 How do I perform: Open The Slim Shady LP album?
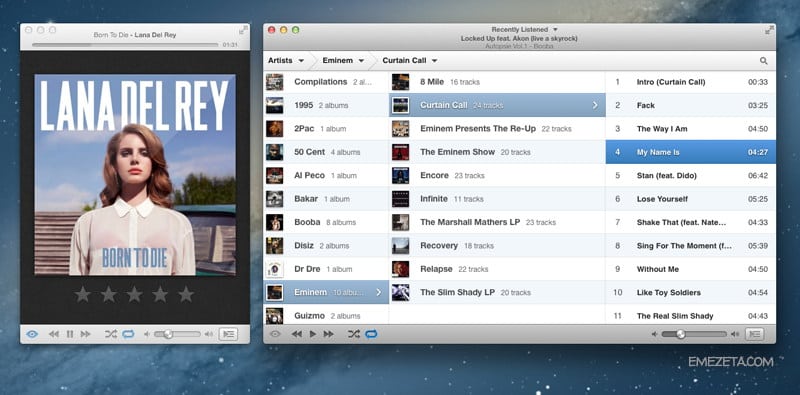point(497,292)
